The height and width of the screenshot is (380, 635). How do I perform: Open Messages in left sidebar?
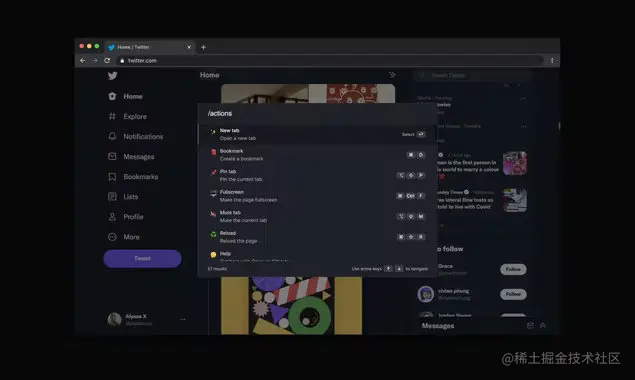pos(131,156)
